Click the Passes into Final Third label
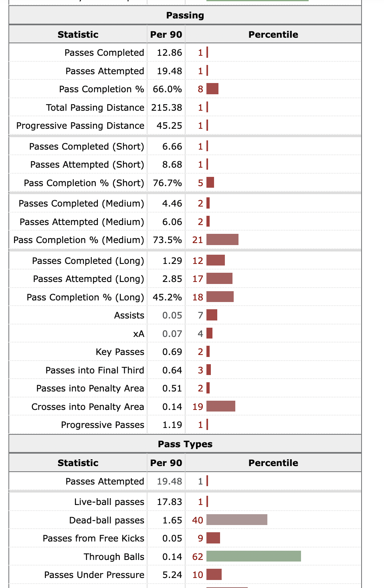 tap(95, 370)
